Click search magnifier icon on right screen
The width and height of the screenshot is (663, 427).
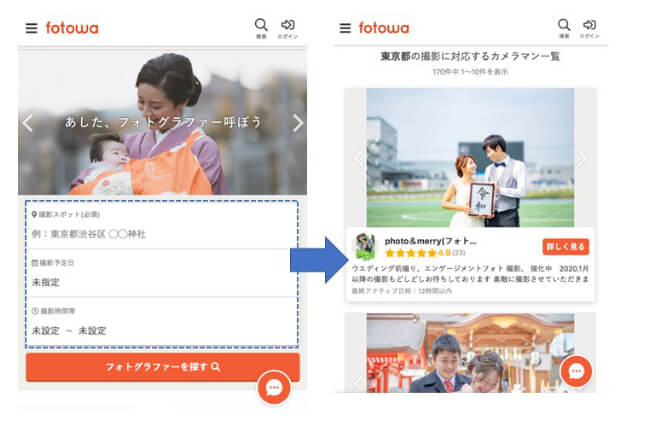coord(564,27)
